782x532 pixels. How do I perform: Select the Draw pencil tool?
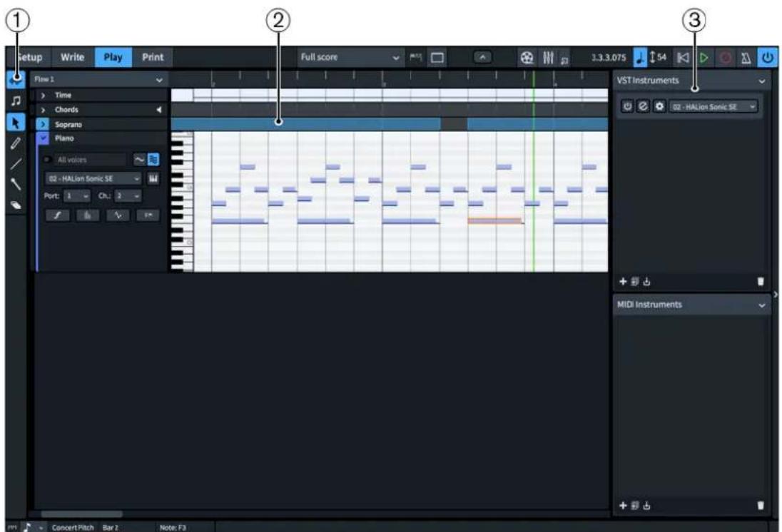tap(16, 143)
